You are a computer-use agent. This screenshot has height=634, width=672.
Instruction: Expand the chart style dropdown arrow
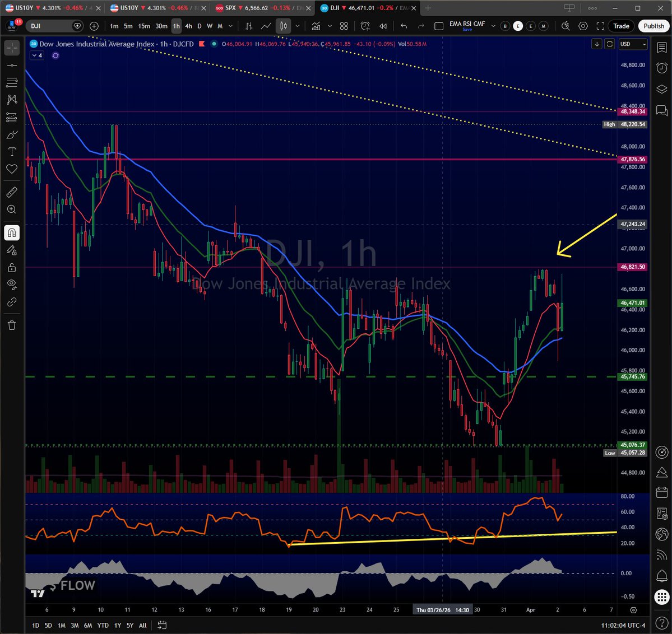coord(298,26)
